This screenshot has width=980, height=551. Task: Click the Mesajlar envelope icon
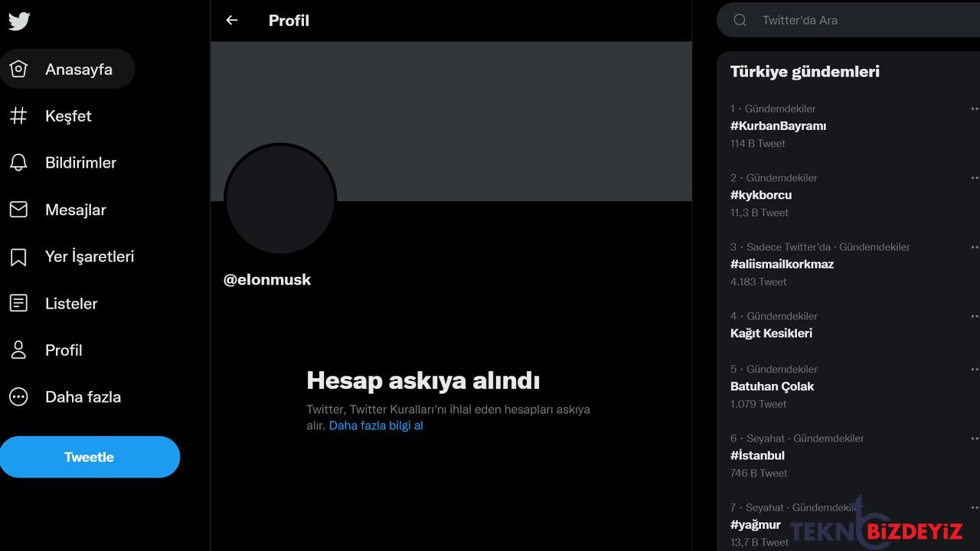click(x=18, y=210)
